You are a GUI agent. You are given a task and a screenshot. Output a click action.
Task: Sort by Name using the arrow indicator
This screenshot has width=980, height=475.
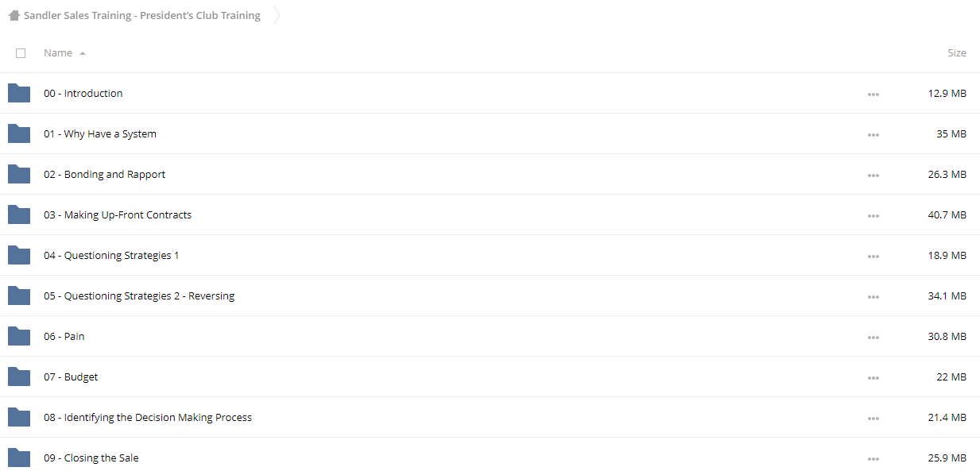(x=83, y=53)
